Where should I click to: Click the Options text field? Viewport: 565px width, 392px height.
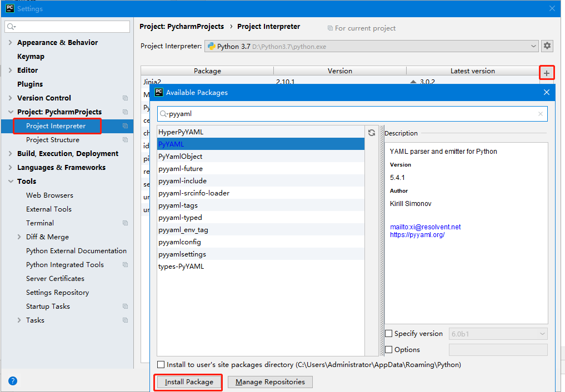coord(498,350)
